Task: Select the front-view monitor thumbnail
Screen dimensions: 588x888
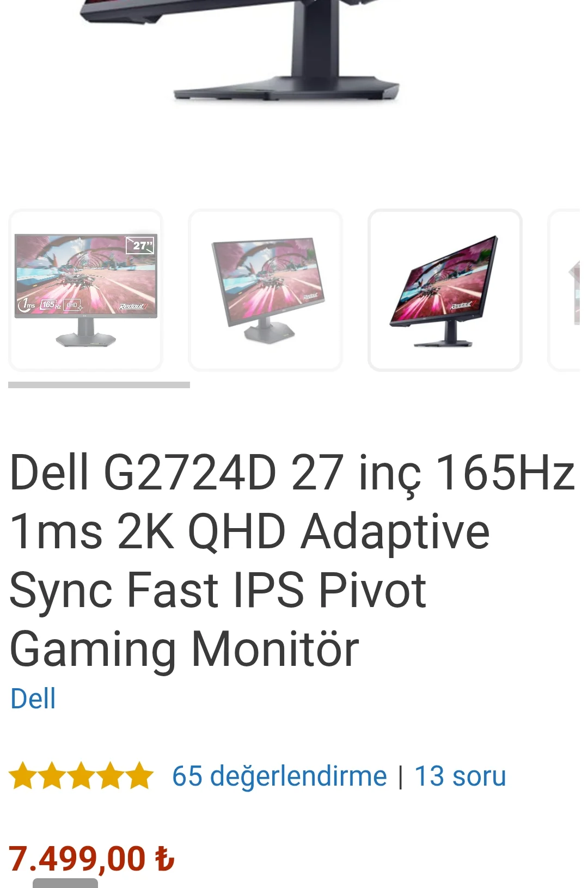Action: pos(85,290)
